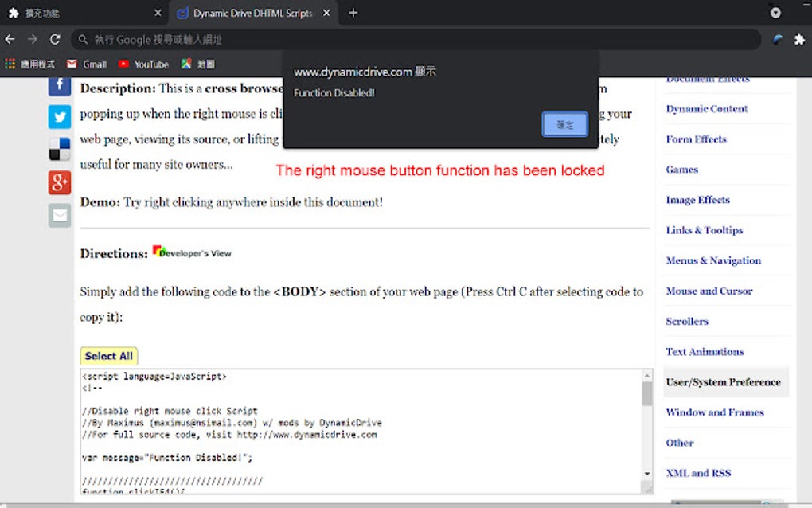Open the email share icon
812x508 pixels.
pos(59,214)
